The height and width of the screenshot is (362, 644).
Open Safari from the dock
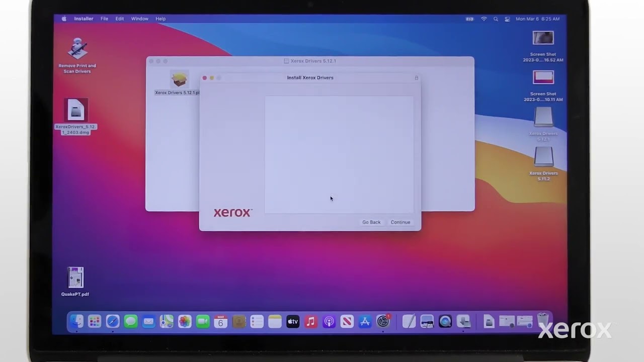coord(113,321)
